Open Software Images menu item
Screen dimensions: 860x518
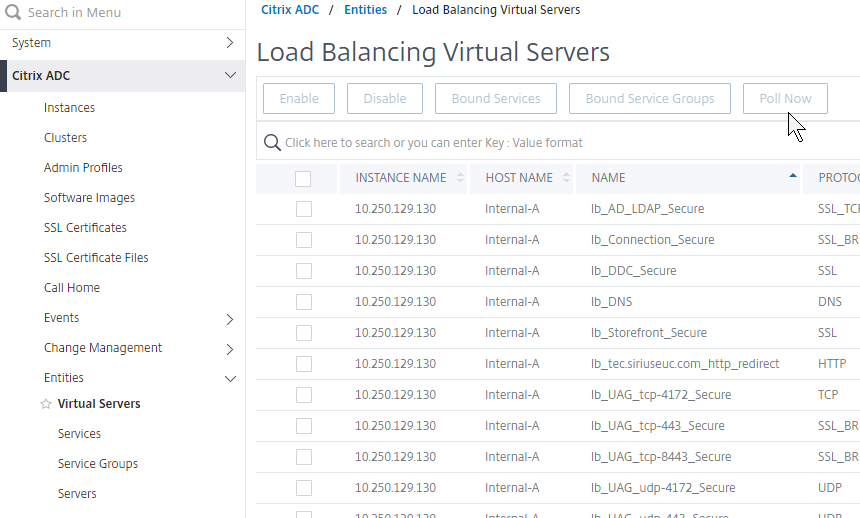point(89,198)
